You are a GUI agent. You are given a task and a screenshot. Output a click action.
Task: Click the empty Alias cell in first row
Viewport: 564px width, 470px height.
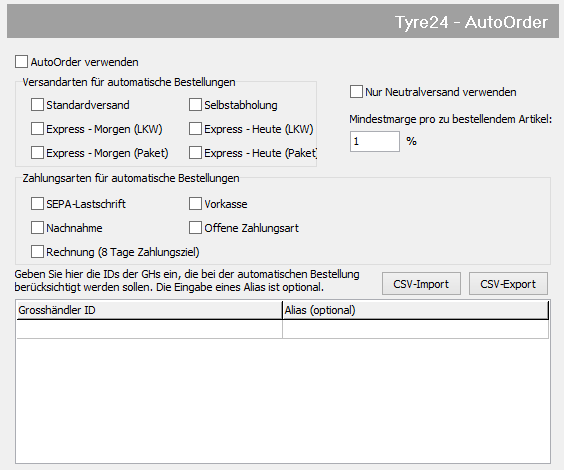[x=416, y=329]
